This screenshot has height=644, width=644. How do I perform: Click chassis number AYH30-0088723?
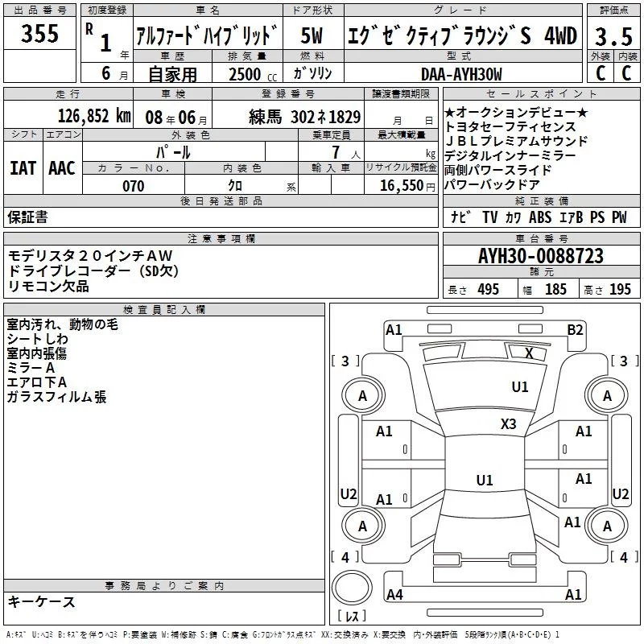click(541, 256)
